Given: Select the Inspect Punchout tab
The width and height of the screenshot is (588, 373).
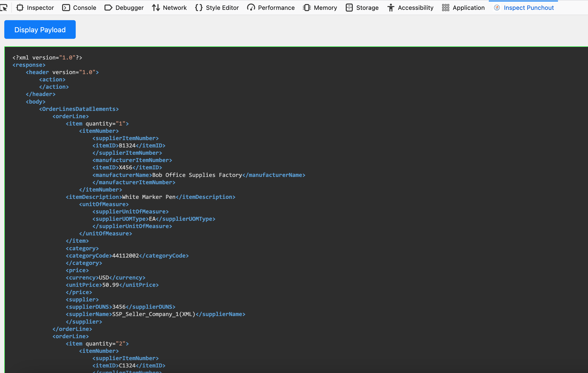Looking at the screenshot, I should tap(529, 8).
